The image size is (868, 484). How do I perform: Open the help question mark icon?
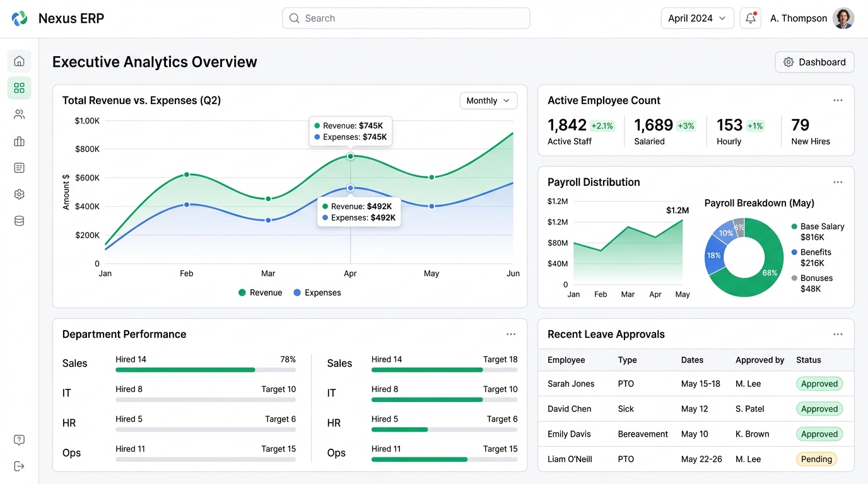coord(19,440)
